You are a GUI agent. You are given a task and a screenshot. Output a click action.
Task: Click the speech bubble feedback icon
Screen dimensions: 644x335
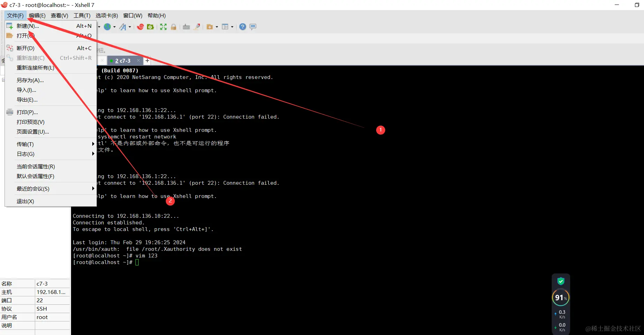(253, 27)
